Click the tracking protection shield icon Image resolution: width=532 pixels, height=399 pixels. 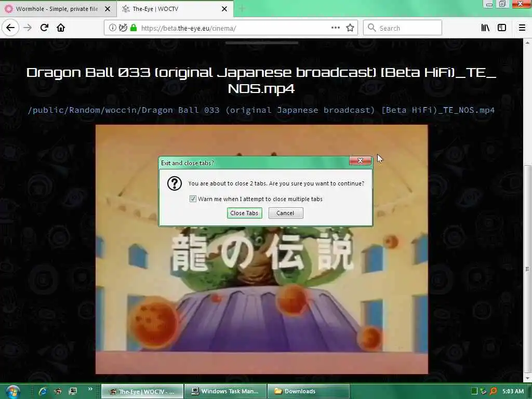[x=123, y=28]
